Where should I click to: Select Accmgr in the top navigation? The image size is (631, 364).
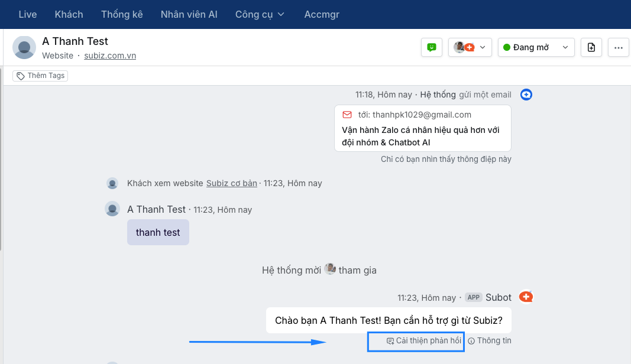click(322, 14)
